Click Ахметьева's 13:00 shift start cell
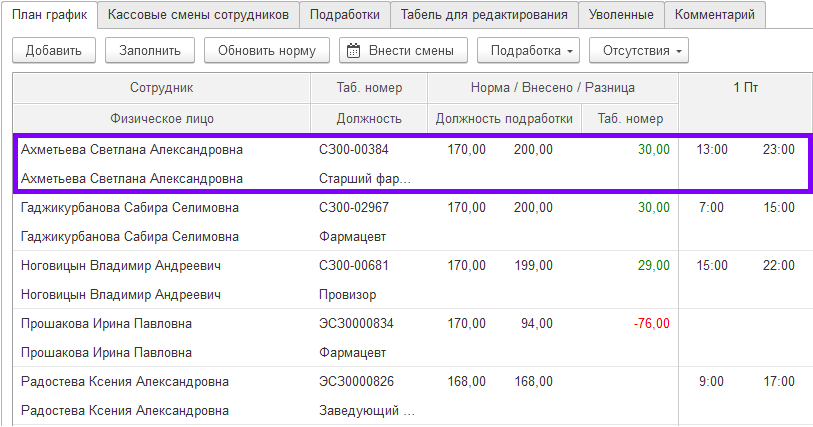The image size is (813, 427). point(712,150)
